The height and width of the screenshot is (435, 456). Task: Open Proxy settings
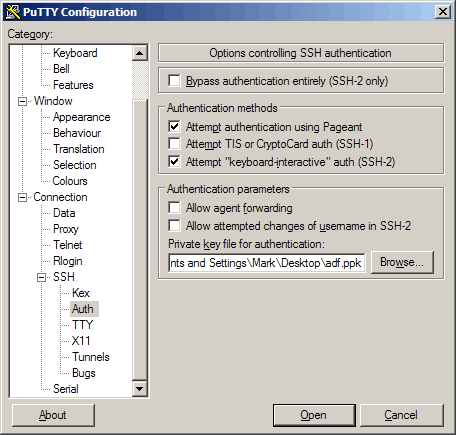(66, 229)
